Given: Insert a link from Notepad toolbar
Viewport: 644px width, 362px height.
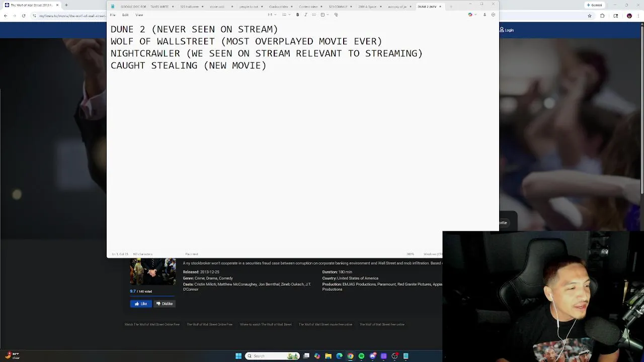Looking at the screenshot, I should click(314, 15).
